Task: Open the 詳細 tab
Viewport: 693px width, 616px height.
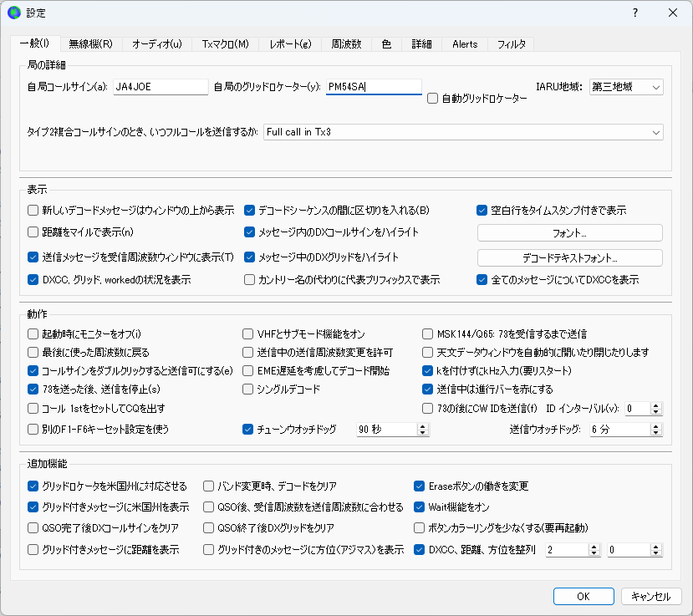Action: pos(421,44)
